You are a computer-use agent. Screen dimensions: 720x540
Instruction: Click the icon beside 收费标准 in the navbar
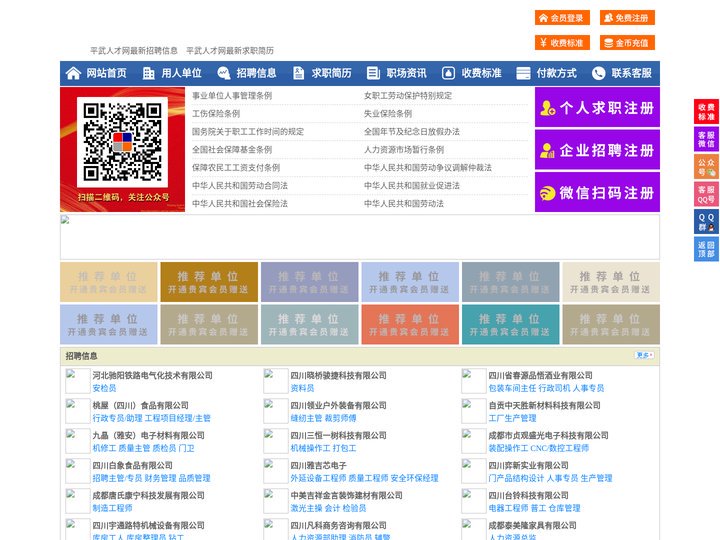(448, 73)
